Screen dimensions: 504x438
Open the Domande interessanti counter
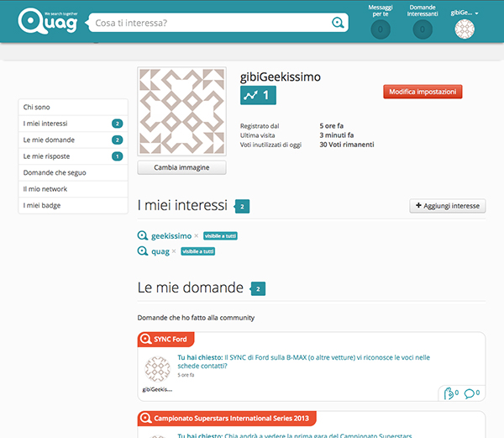point(423,29)
